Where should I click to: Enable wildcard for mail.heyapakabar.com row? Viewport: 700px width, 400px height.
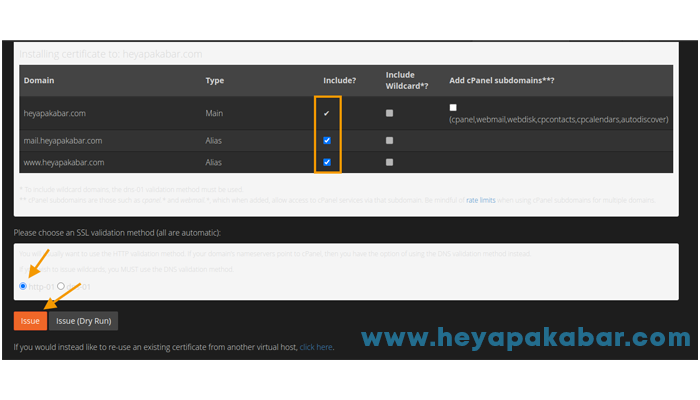click(389, 141)
